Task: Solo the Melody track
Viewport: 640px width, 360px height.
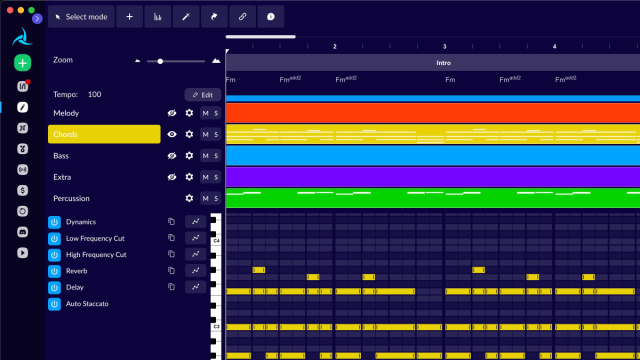Action: tap(216, 113)
